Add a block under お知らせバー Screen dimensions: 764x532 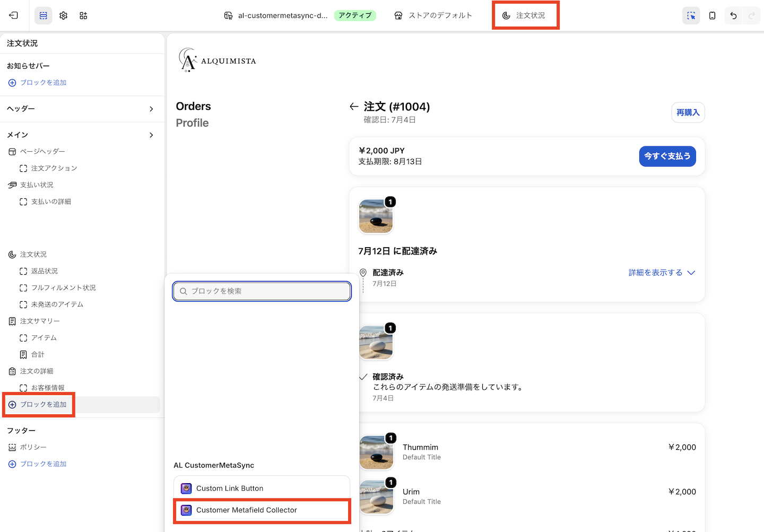[x=38, y=83]
